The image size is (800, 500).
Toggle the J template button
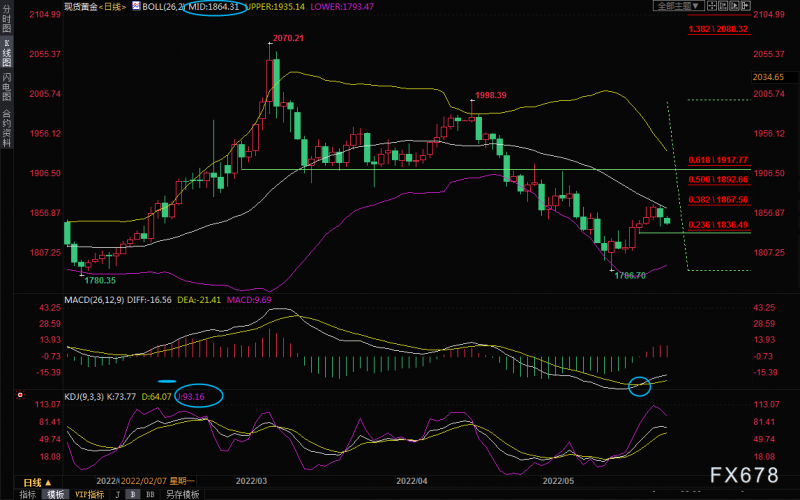[117, 494]
